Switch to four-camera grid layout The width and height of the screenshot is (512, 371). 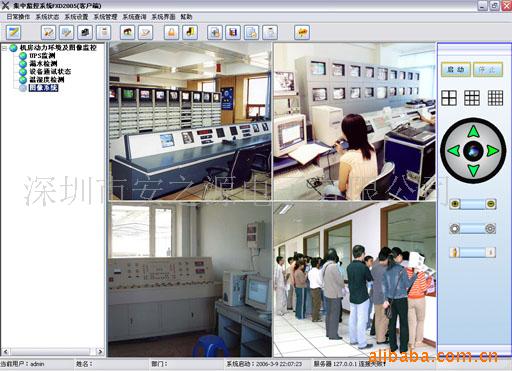449,98
